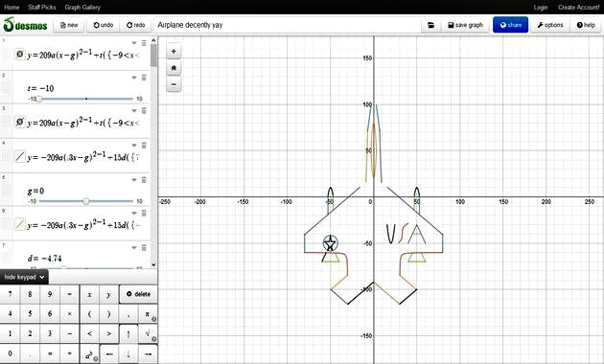This screenshot has height=364, width=604.
Task: Toggle visibility of expression 6
Action: pos(19,224)
